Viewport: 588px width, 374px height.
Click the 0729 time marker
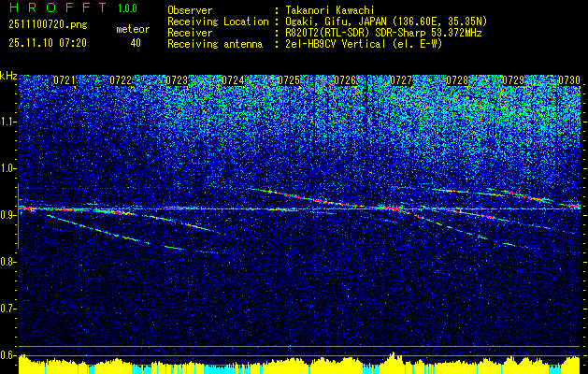(513, 80)
